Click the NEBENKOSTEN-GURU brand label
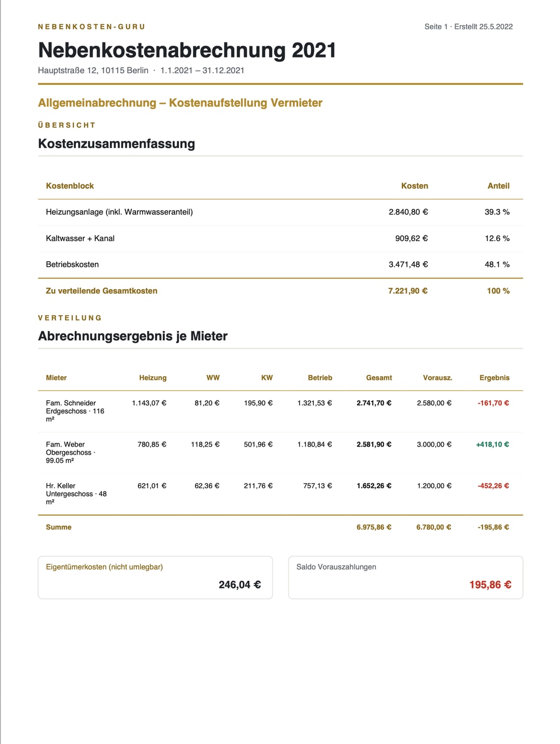This screenshot has height=744, width=560. (x=92, y=26)
